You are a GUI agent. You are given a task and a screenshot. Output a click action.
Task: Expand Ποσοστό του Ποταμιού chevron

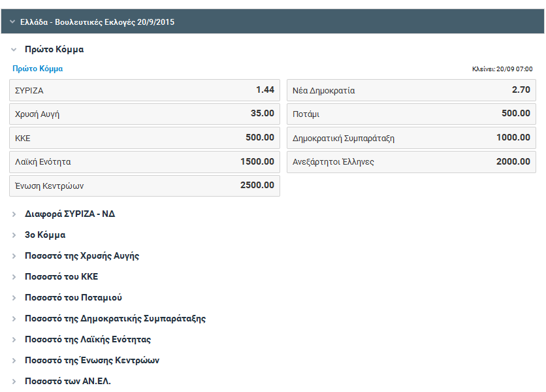pyautogui.click(x=14, y=297)
